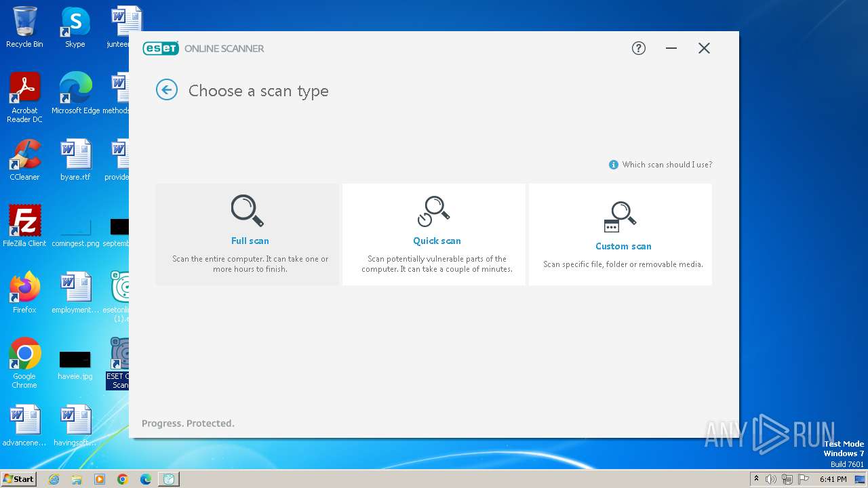Open Windows Explorer from the taskbar
This screenshot has width=868, height=488.
pyautogui.click(x=77, y=479)
